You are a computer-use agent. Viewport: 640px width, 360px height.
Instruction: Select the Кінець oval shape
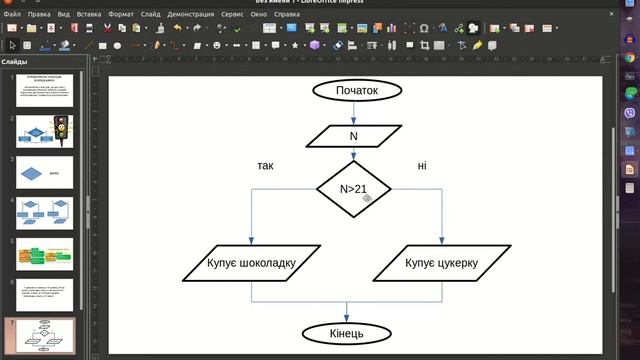[x=347, y=333]
